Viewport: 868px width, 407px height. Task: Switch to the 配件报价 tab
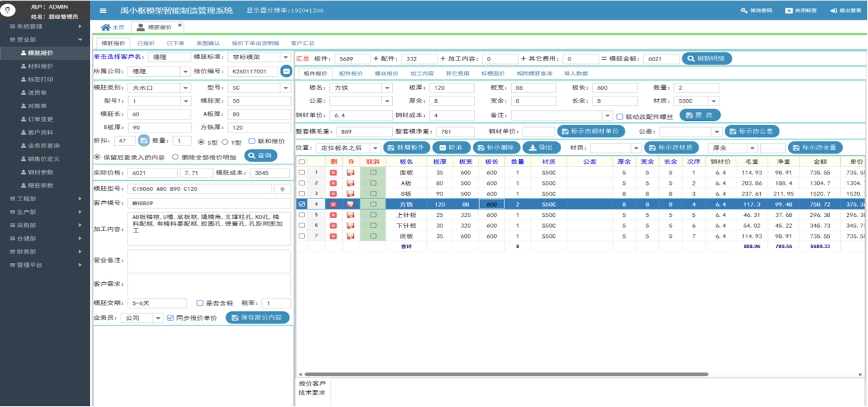click(x=350, y=73)
